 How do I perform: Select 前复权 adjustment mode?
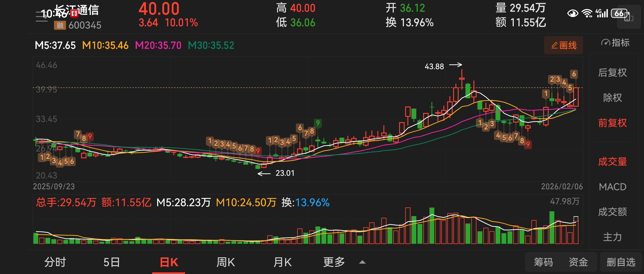[612, 123]
